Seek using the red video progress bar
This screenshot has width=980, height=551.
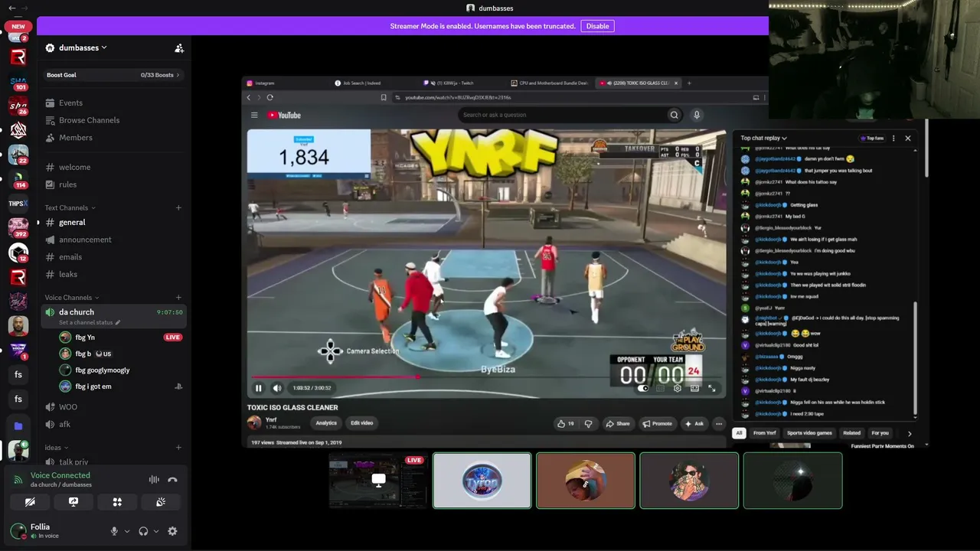(487, 377)
